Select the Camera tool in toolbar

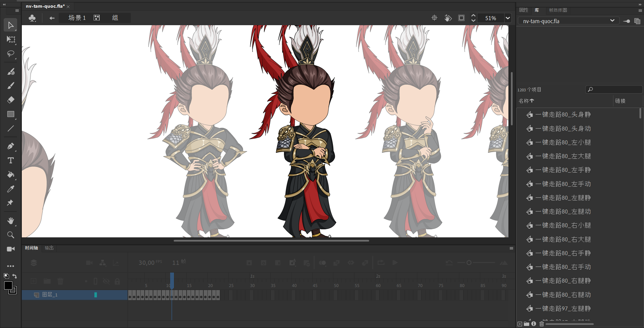(11, 249)
